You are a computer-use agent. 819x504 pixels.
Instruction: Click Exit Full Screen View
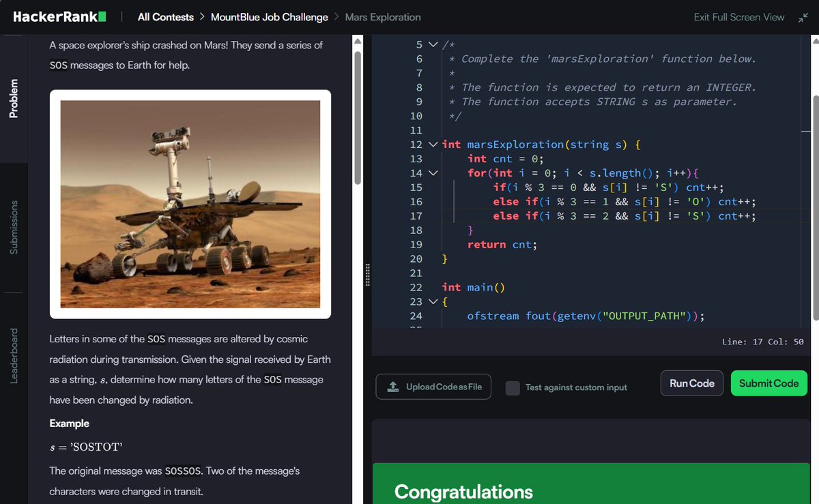tap(739, 17)
